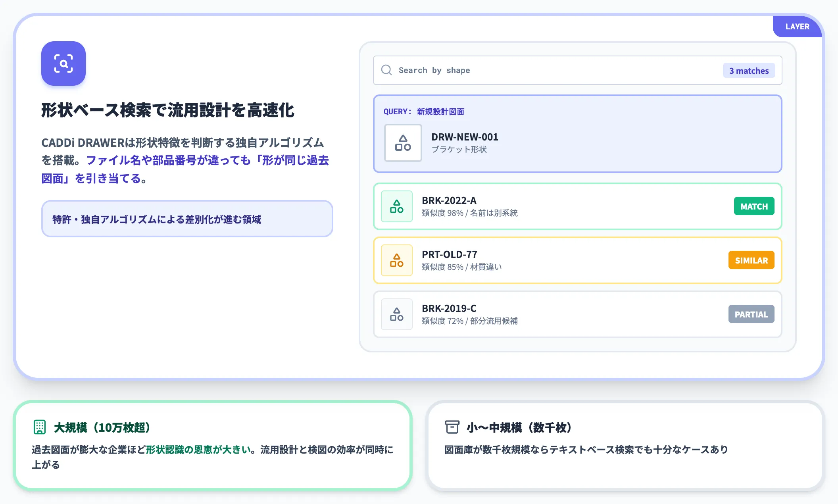Click the 大規模（10万枚超） heading
The image size is (838, 504).
click(102, 427)
